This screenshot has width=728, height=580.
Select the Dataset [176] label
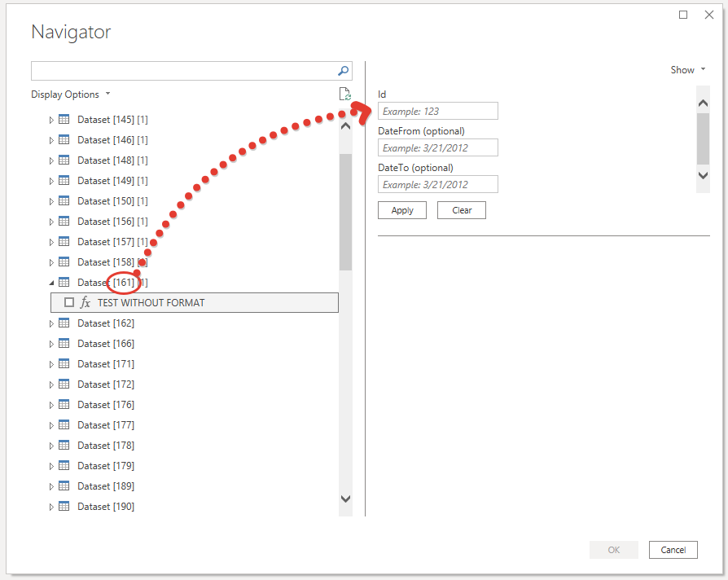point(106,405)
